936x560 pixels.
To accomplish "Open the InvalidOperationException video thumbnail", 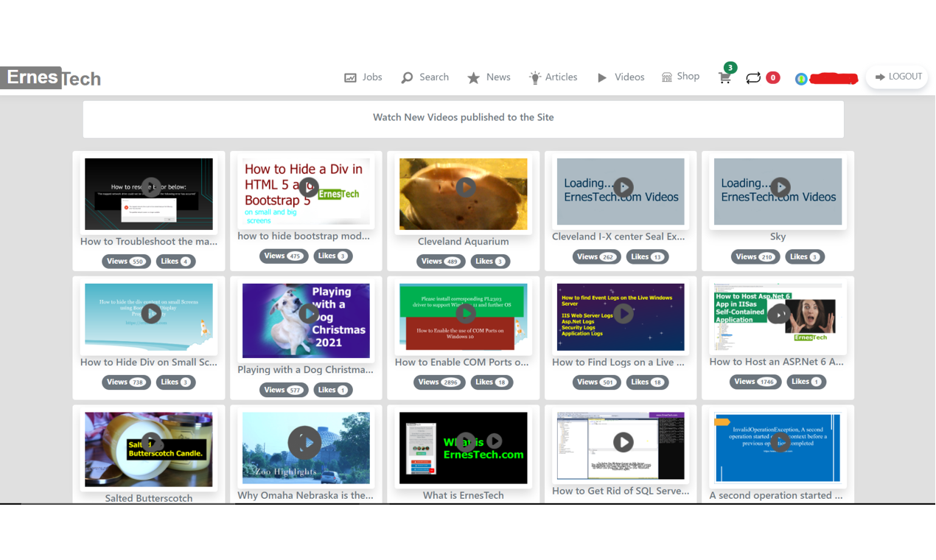I will (x=778, y=447).
